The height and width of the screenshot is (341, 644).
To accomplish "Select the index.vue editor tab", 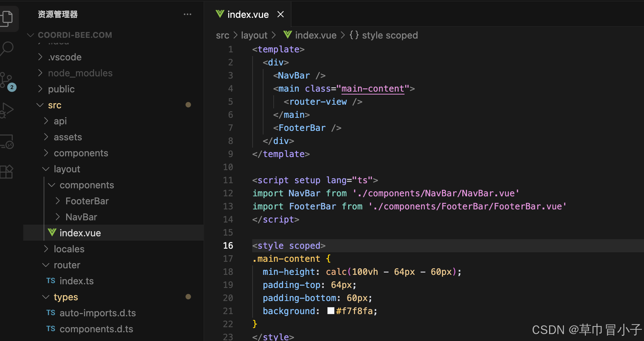I will (248, 14).
